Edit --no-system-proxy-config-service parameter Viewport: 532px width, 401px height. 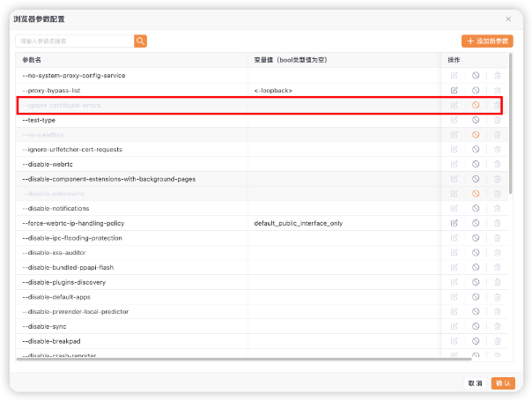pos(454,76)
